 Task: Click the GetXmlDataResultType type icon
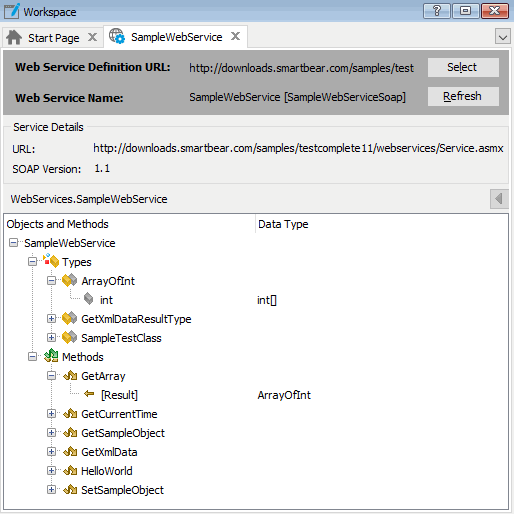click(x=69, y=318)
